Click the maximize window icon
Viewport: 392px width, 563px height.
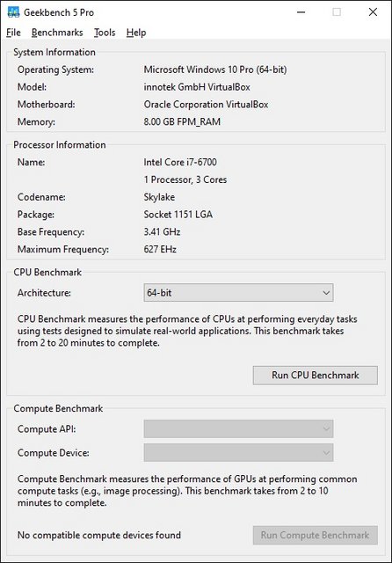[x=337, y=12]
